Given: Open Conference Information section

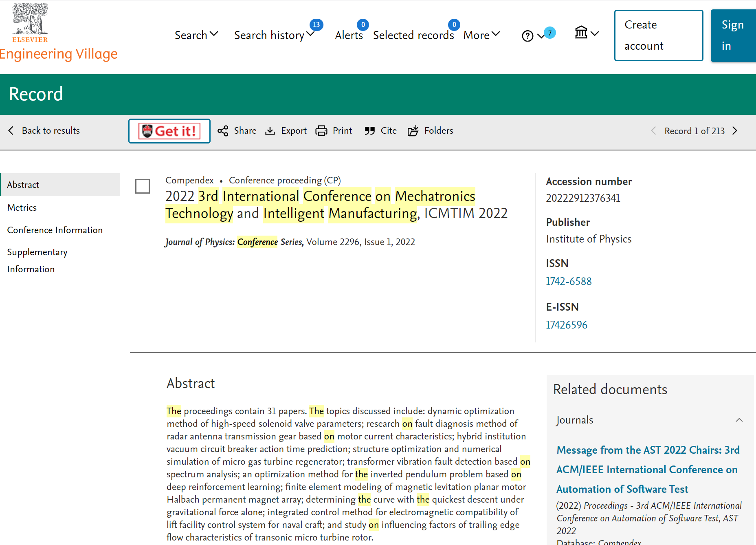Looking at the screenshot, I should 55,230.
